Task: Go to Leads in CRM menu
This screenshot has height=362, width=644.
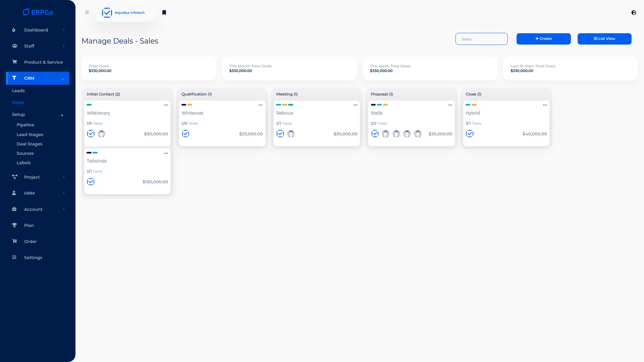Action: [18, 90]
